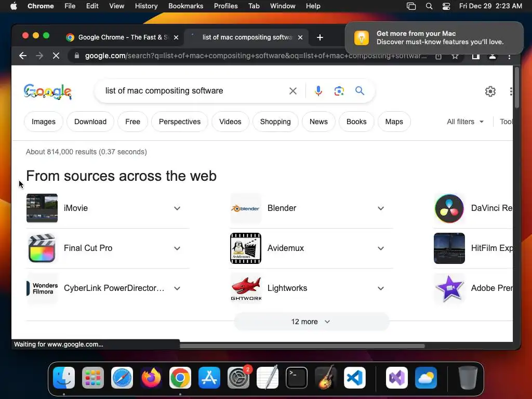
Task: Click the vertical page scrollbar thumb
Action: [x=517, y=87]
